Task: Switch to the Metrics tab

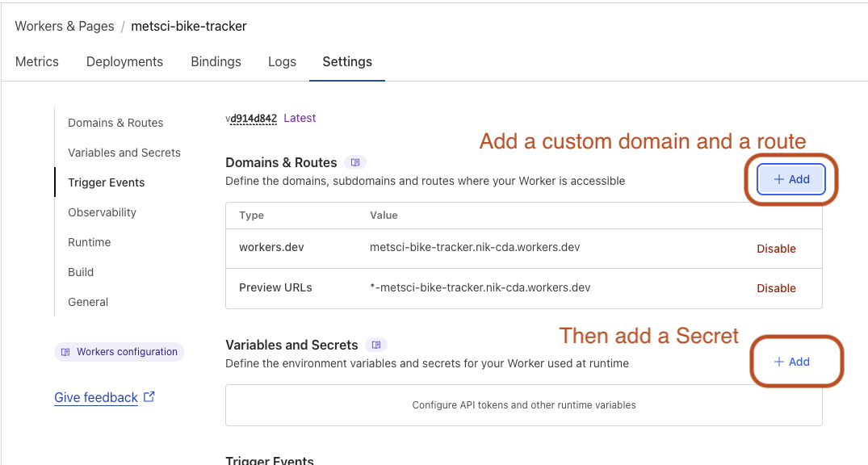Action: (37, 61)
